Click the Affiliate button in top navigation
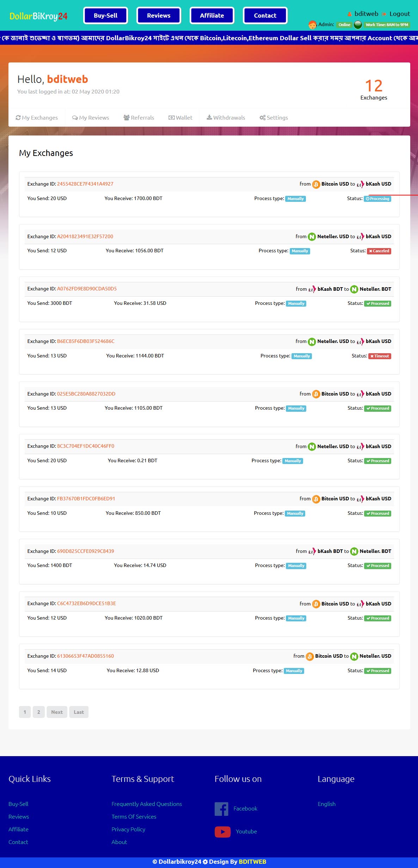The height and width of the screenshot is (868, 418). click(x=212, y=16)
